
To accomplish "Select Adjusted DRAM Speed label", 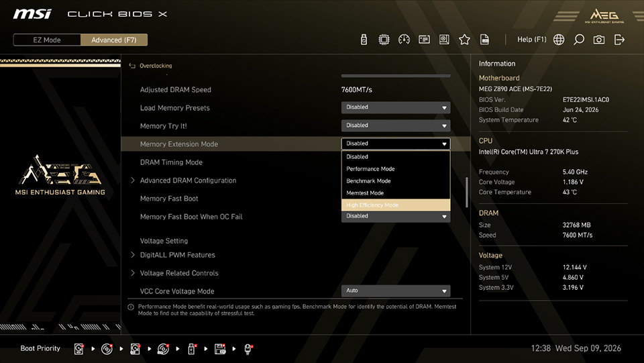I will click(175, 89).
